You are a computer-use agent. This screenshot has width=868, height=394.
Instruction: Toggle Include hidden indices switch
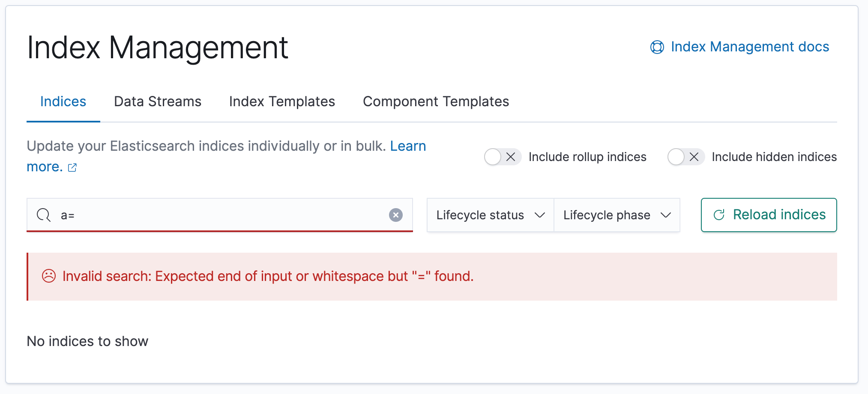coord(685,157)
